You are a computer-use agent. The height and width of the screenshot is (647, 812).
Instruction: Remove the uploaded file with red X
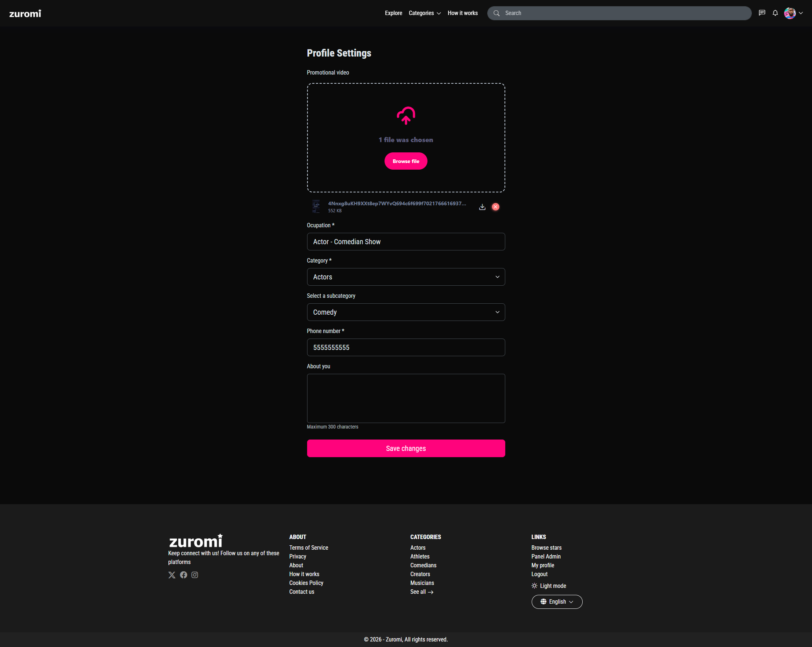click(x=496, y=207)
